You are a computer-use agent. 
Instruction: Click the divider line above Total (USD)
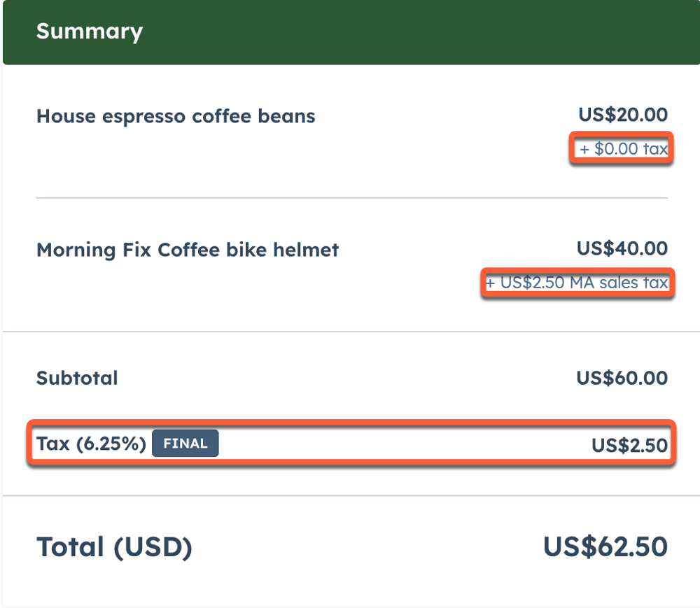point(351,496)
